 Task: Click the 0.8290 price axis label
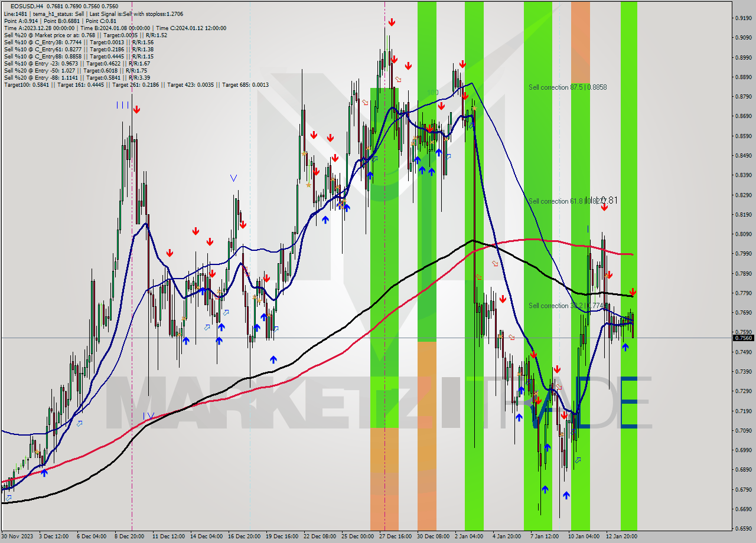tap(743, 195)
